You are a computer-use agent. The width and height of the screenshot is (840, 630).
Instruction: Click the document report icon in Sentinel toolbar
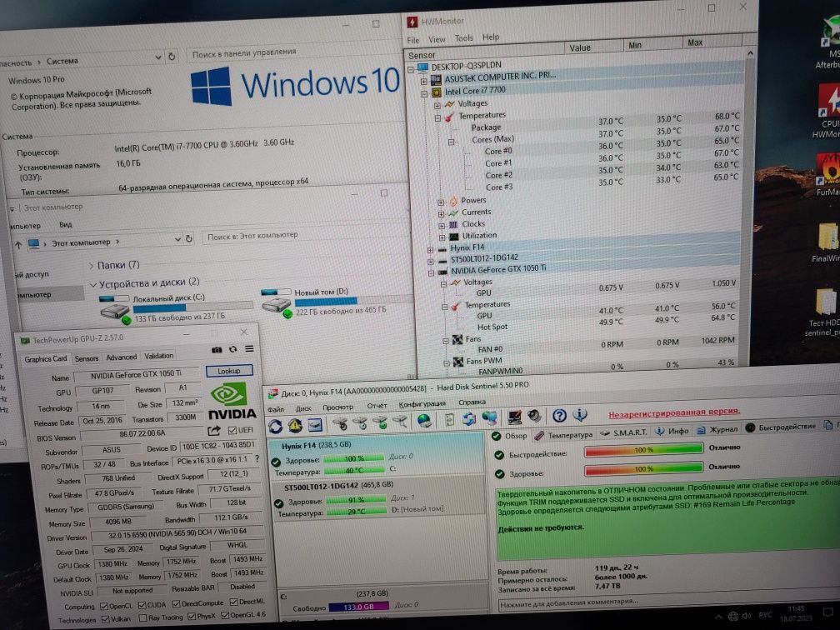[x=449, y=419]
